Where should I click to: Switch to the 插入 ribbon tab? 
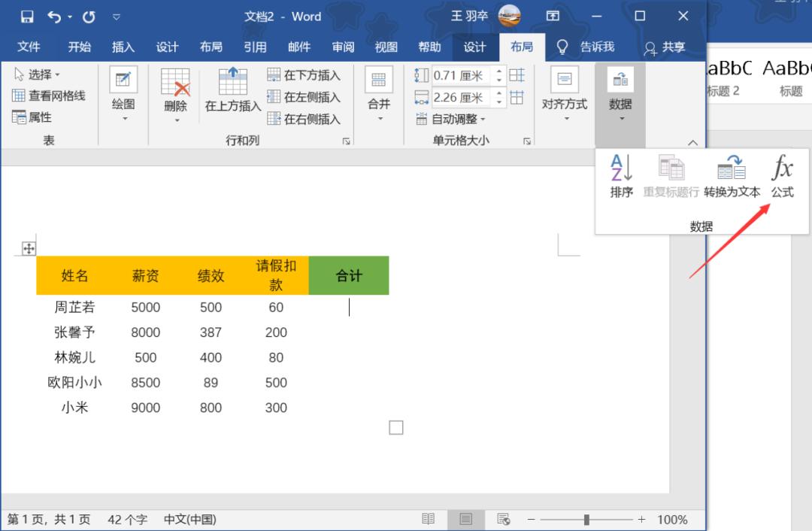pyautogui.click(x=123, y=47)
